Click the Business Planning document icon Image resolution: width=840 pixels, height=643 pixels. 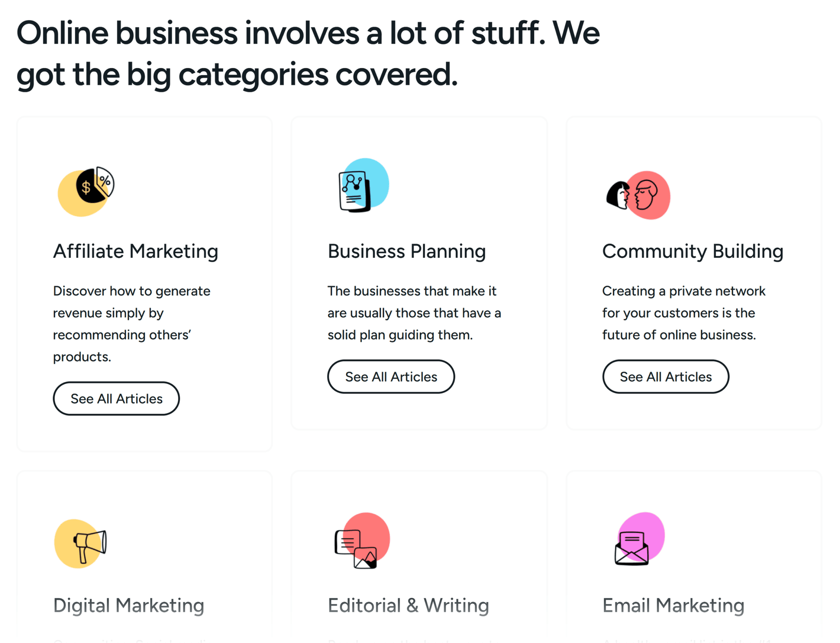(363, 186)
